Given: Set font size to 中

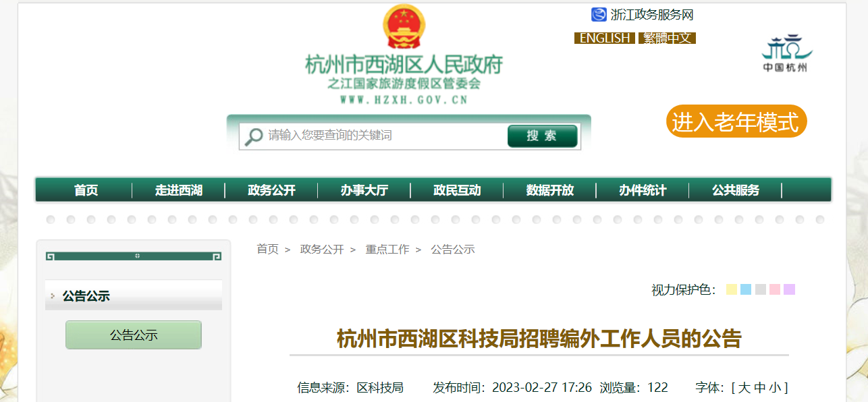Looking at the screenshot, I should 759,388.
